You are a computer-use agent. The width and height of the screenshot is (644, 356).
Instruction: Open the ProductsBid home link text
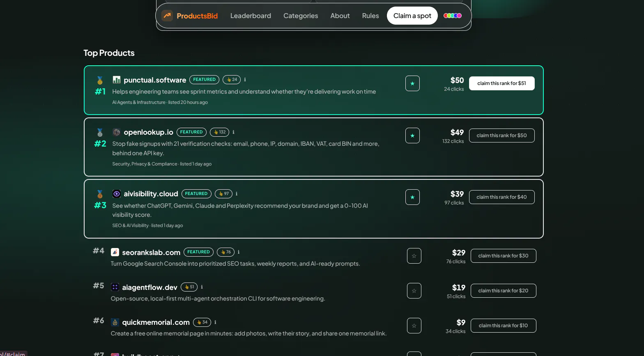[197, 16]
